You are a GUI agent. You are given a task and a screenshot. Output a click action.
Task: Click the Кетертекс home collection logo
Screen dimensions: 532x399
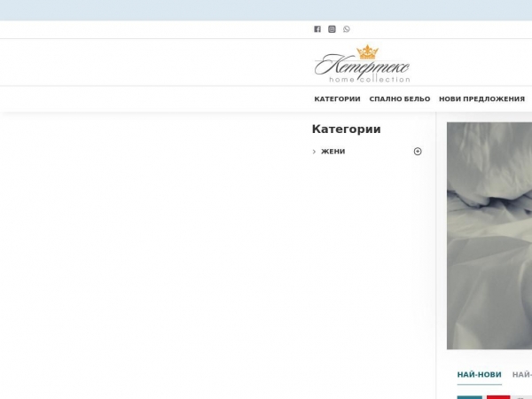tap(362, 64)
